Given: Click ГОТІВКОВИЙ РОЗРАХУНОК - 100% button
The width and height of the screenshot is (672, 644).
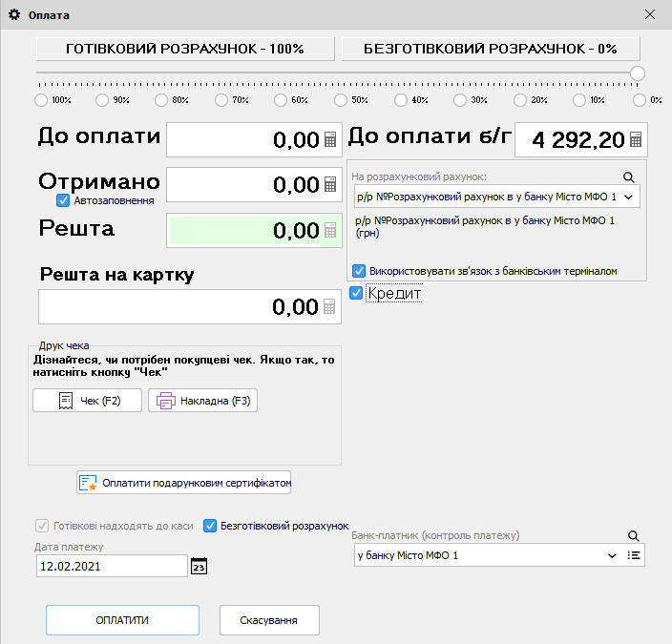Looking at the screenshot, I should click(185, 49).
